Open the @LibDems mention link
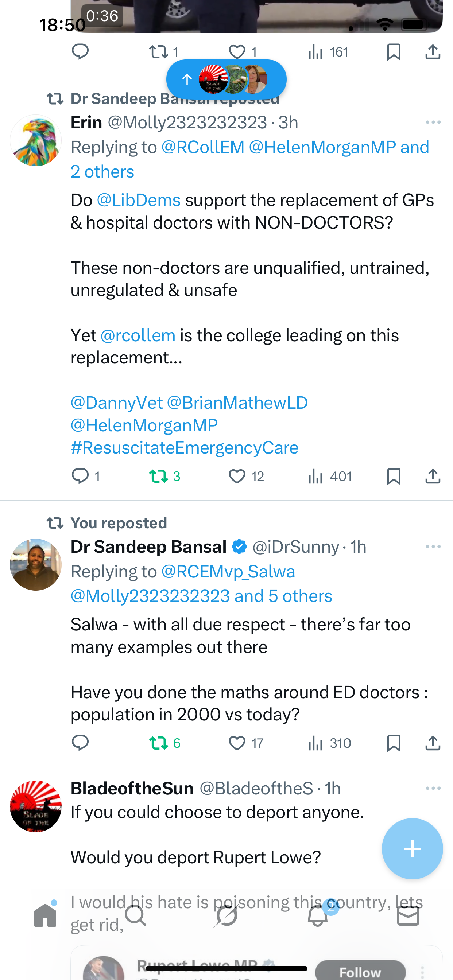 pos(139,200)
